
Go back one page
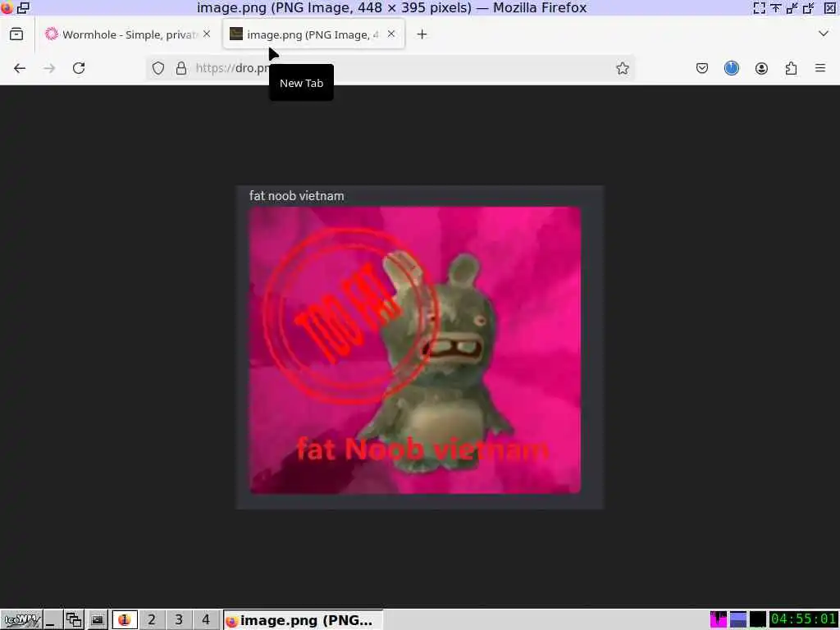click(x=20, y=68)
